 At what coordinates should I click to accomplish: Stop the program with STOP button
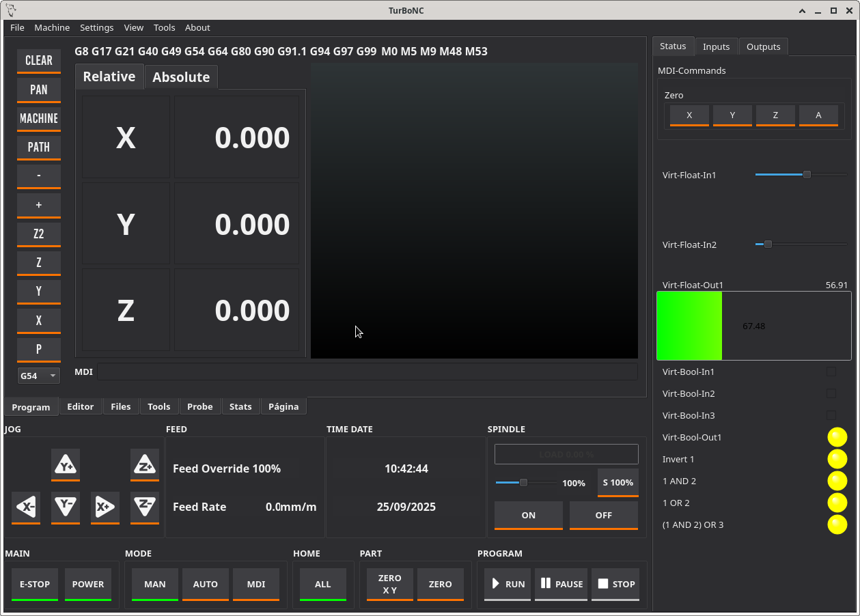coord(615,584)
